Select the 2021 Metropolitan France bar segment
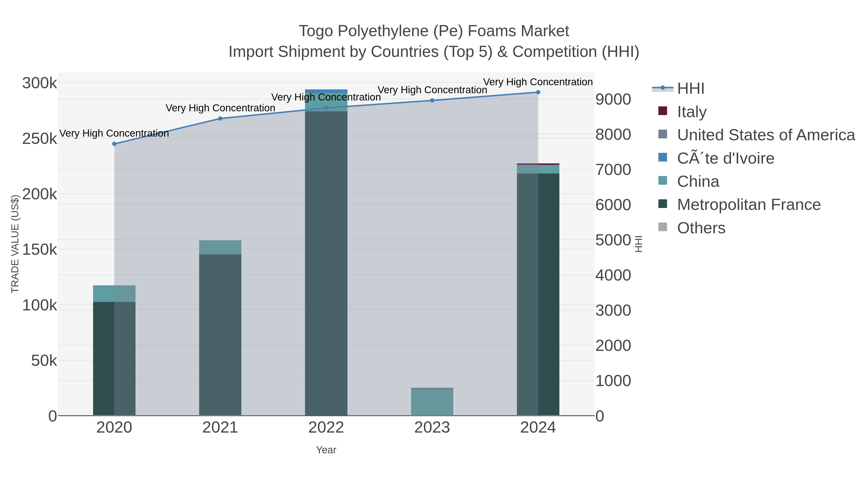Image resolution: width=868 pixels, height=488 pixels. [220, 335]
